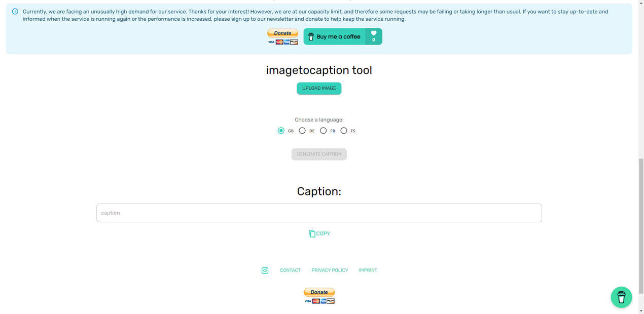Click the heart counter on Buy me a coffee
This screenshot has height=314, width=644.
(374, 36)
